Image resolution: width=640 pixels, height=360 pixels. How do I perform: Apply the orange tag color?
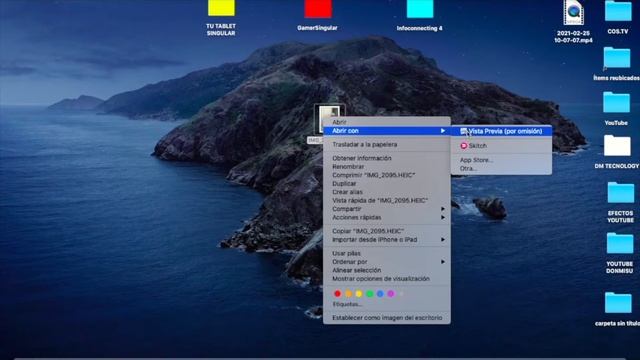(349, 293)
